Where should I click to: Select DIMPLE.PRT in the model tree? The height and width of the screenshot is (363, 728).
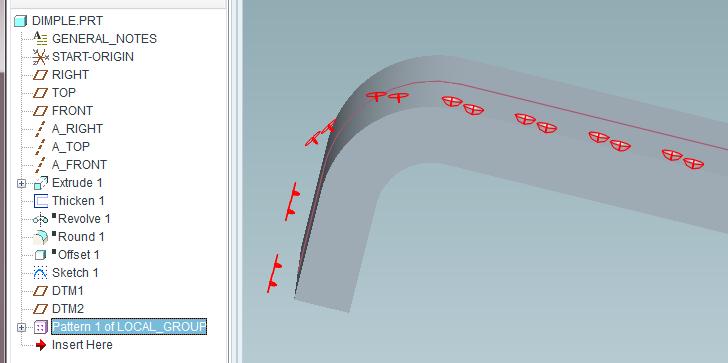coord(67,21)
